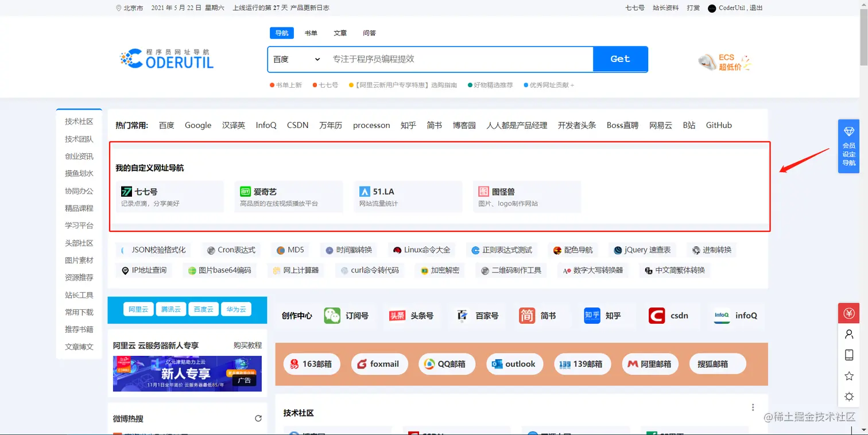Screen dimensions: 868x435
Task: Click the mobile phone floating icon
Action: (849, 355)
